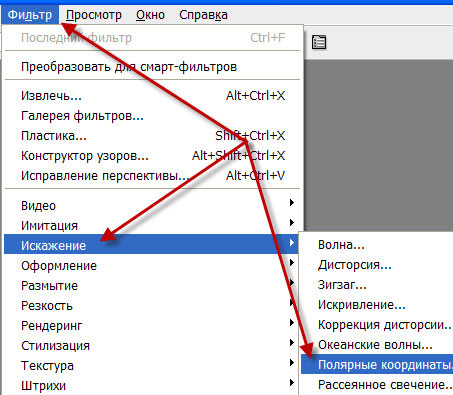Open the Просмотр menu

[x=94, y=15]
